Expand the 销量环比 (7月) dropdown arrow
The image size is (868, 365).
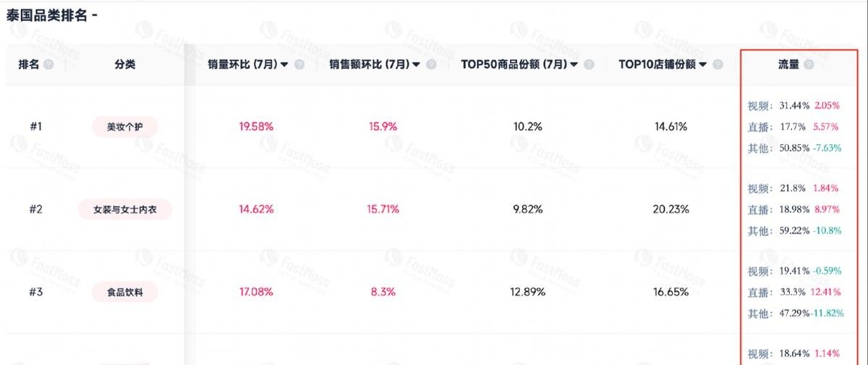(284, 64)
